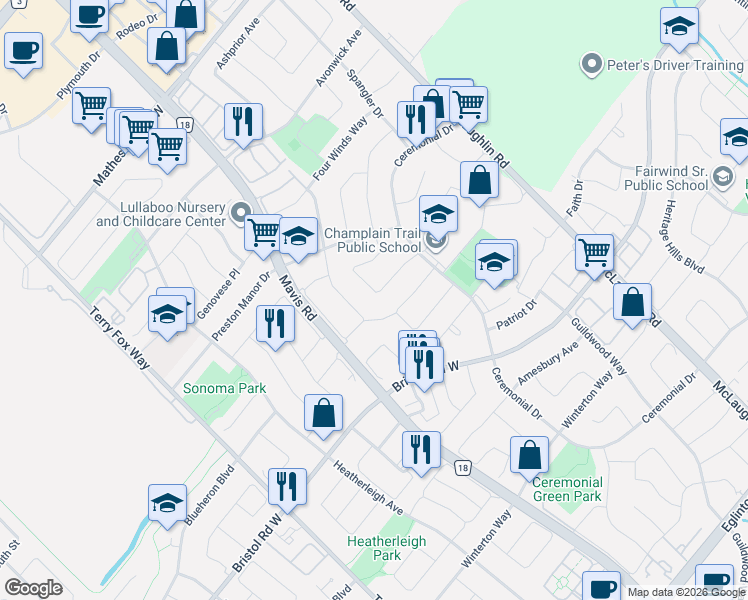Click the Lullaboo Nursery place pin
Viewport: 748px width, 600px height.
tap(241, 214)
